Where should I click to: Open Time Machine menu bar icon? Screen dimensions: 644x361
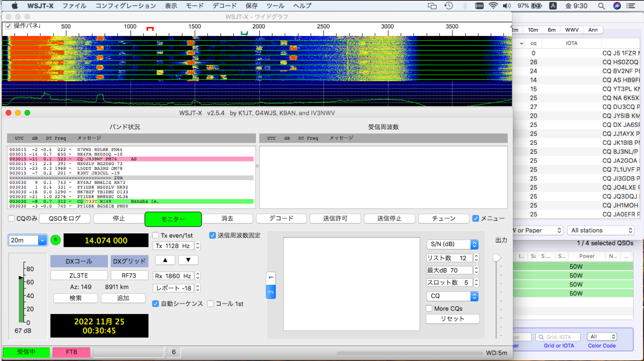coord(449,6)
